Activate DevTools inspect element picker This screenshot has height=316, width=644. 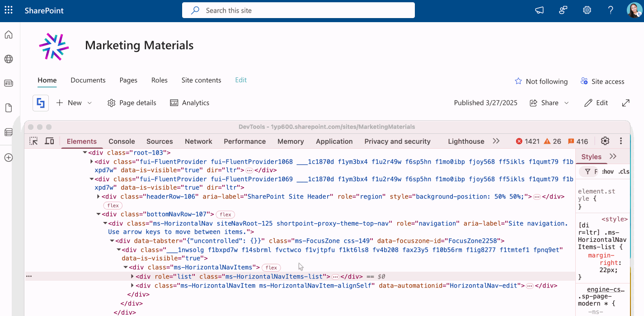pos(33,141)
